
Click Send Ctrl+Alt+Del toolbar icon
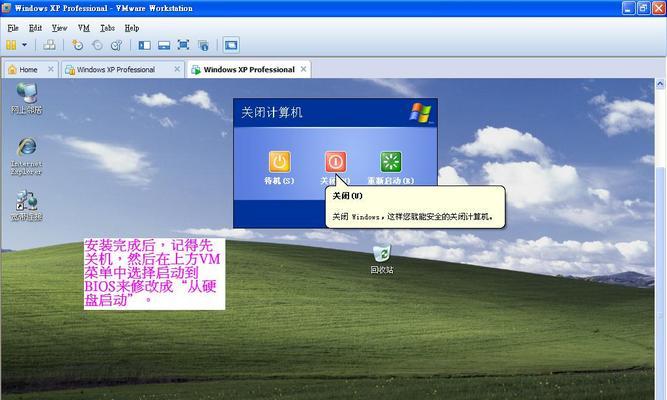[49, 45]
